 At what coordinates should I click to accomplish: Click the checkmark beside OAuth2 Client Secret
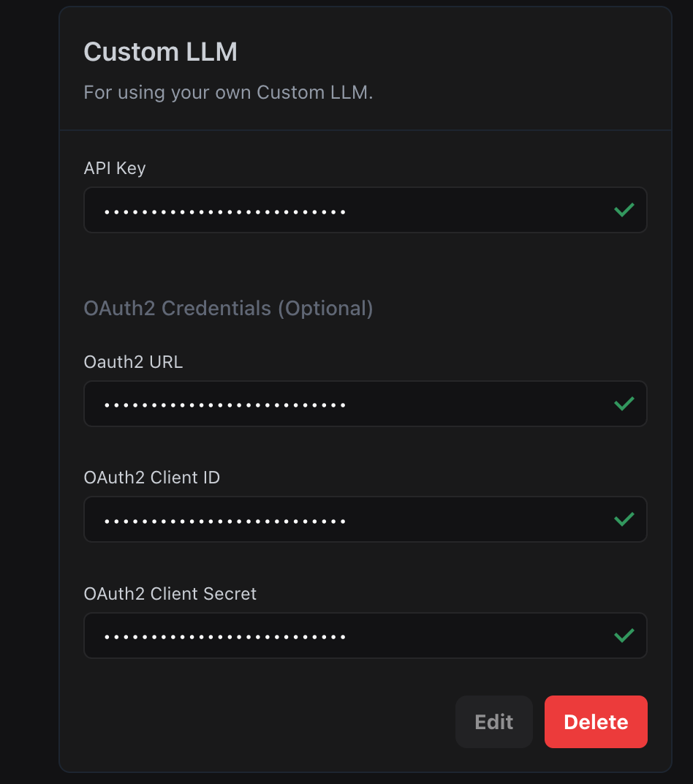point(624,636)
